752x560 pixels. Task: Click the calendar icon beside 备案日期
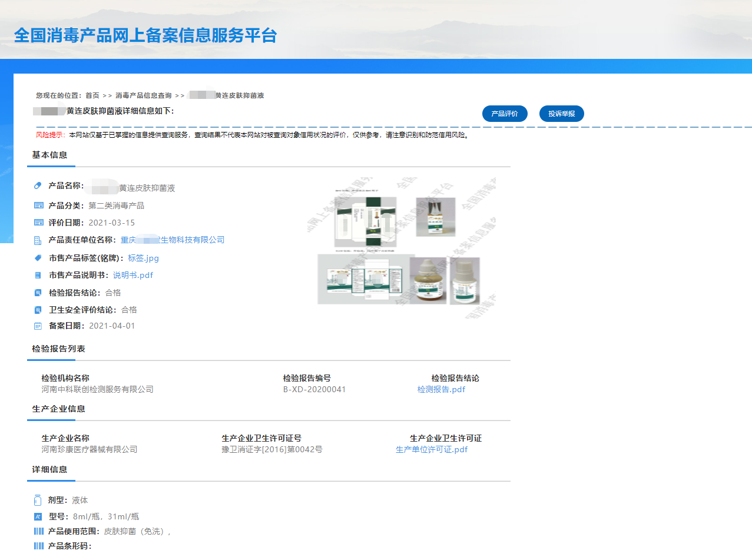point(38,326)
